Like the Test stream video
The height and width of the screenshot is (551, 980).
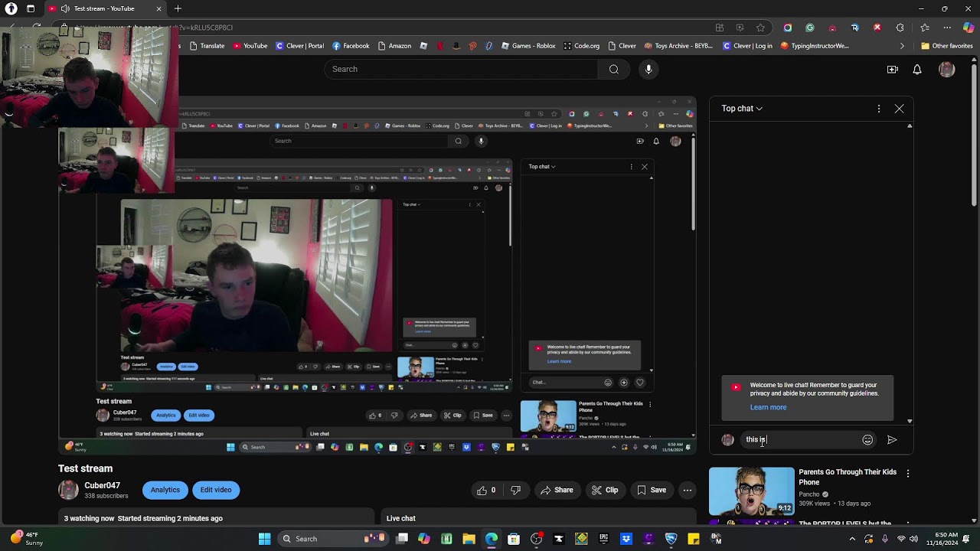(486, 490)
